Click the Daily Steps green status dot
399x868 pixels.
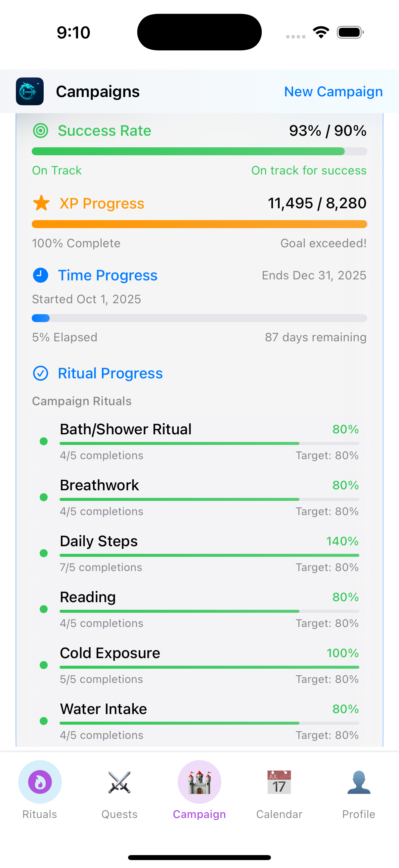[44, 553]
